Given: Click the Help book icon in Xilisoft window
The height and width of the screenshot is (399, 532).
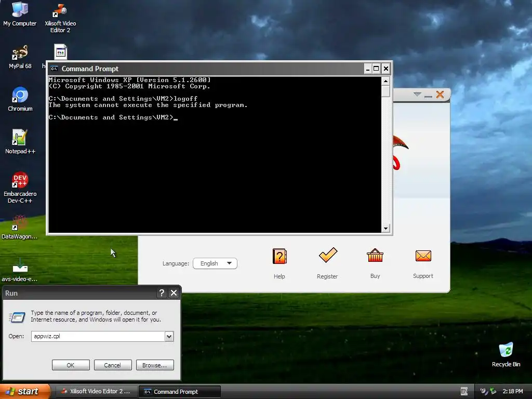Looking at the screenshot, I should (280, 256).
